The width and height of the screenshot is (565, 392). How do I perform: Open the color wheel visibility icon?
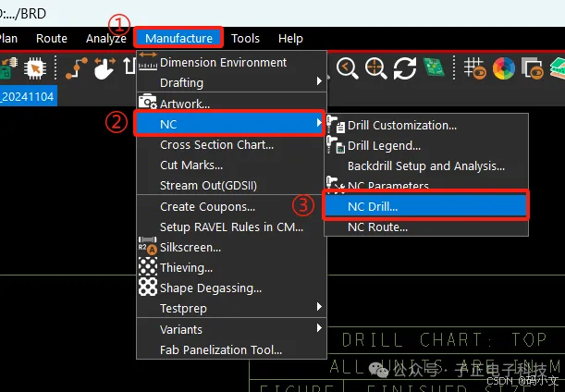point(504,68)
